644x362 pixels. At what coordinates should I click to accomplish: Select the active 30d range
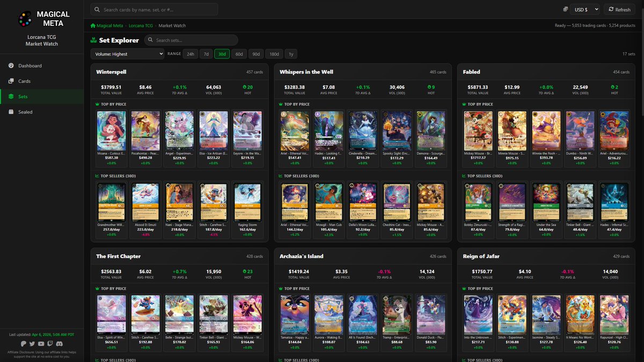tap(222, 54)
